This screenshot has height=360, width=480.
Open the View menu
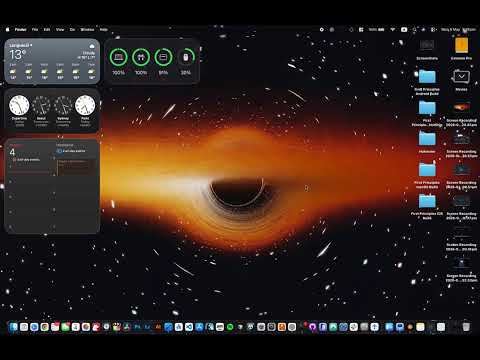pos(60,29)
